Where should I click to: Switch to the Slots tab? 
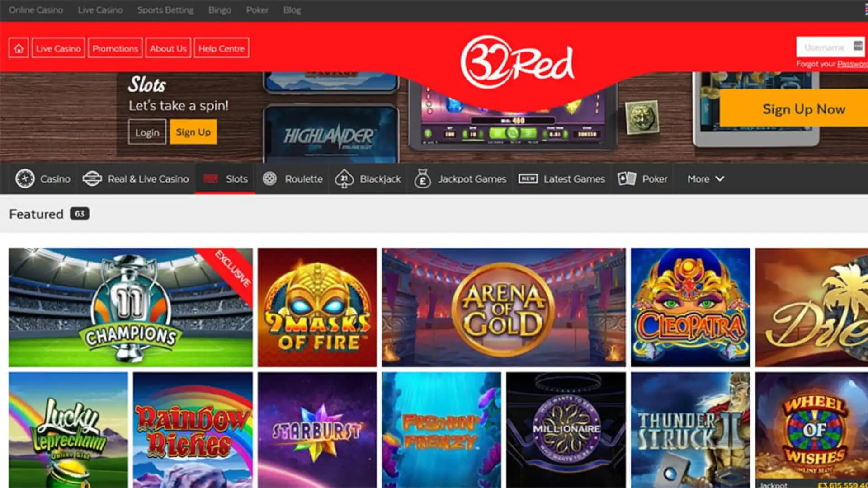tap(225, 178)
